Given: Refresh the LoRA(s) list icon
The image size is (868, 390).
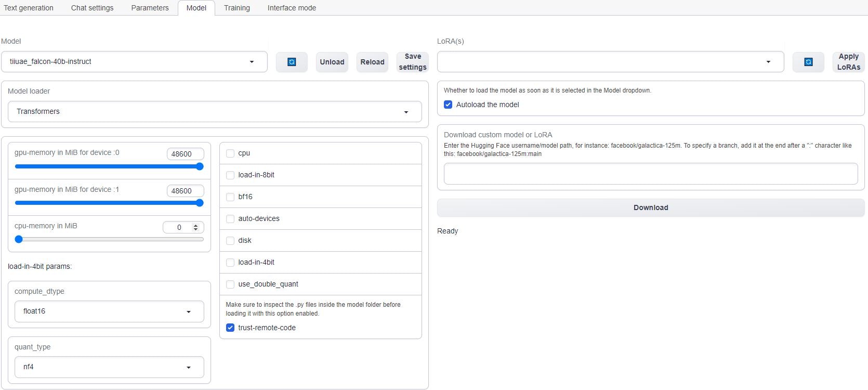Looking at the screenshot, I should pos(808,62).
